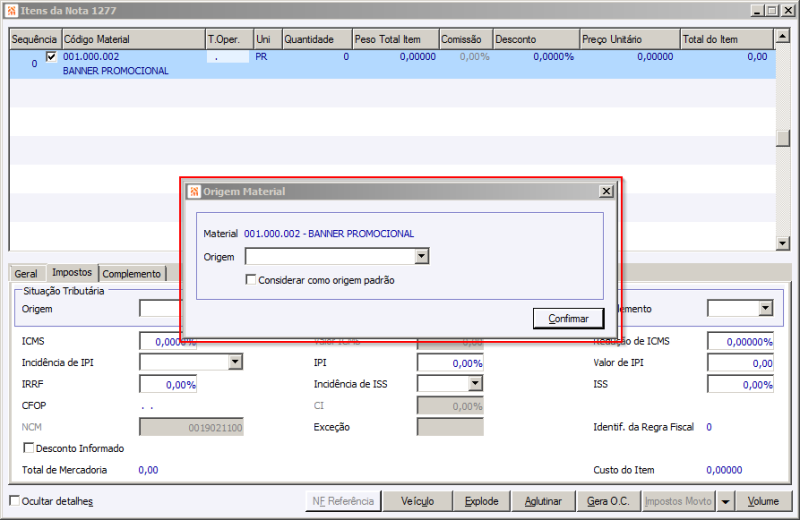Click the grid scrollbar down arrow
This screenshot has width=800, height=520.
[782, 243]
